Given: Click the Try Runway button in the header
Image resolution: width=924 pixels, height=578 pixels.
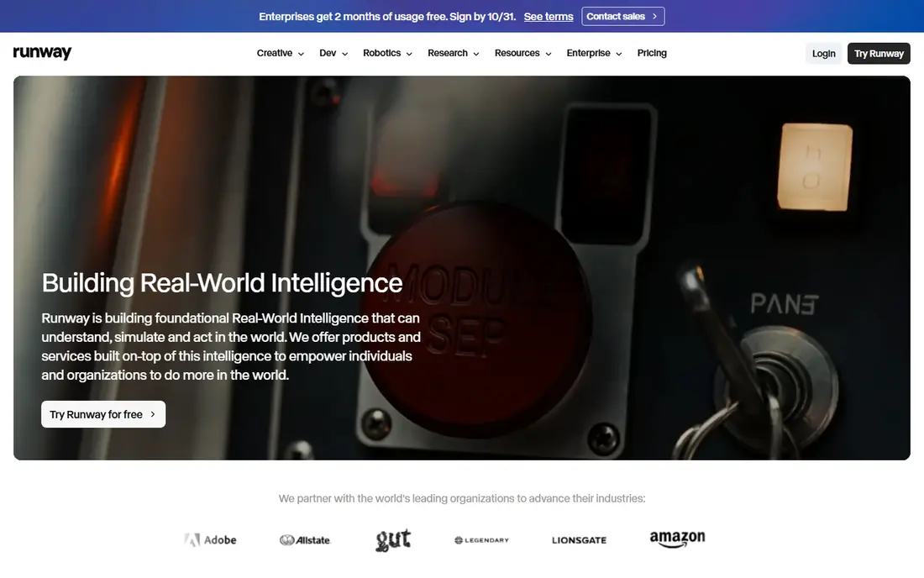Looking at the screenshot, I should point(879,54).
